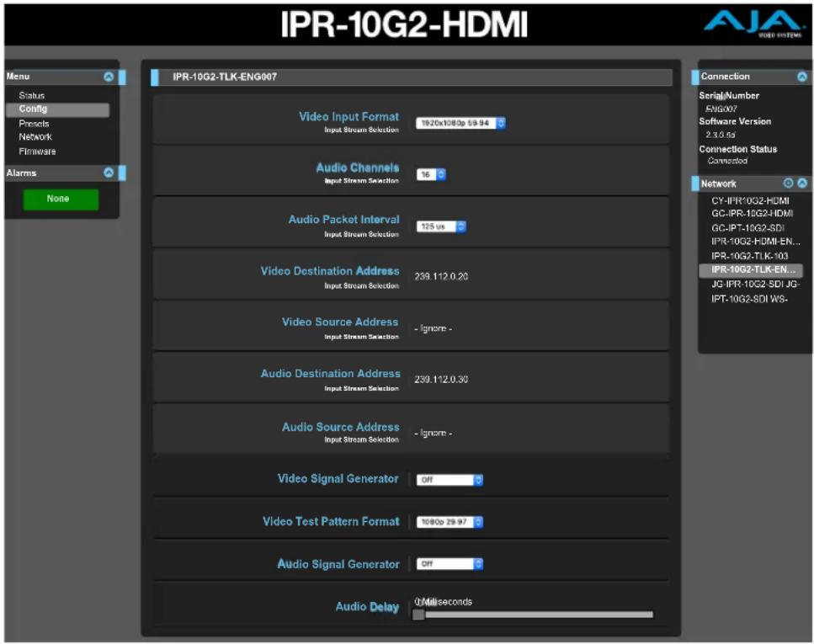Viewport: 814px width, 644px height.
Task: Click the IPR-10G2-HDMI page header title
Action: coord(404,24)
